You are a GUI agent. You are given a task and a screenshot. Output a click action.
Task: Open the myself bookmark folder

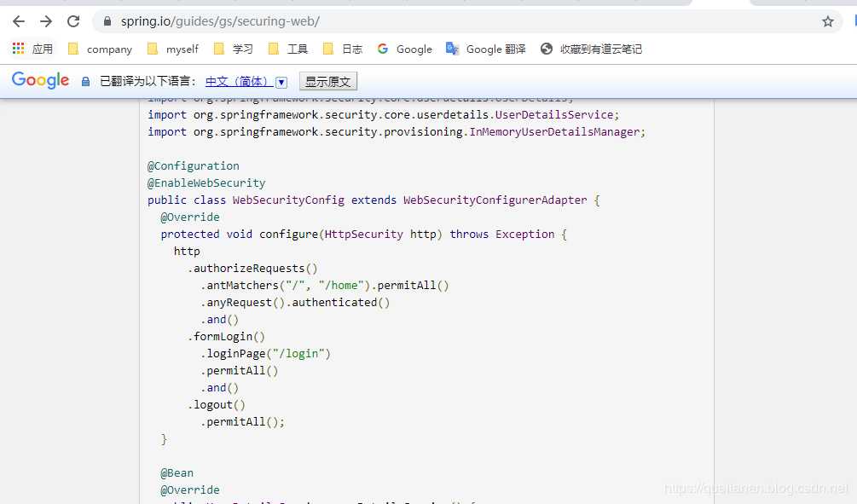click(x=173, y=49)
